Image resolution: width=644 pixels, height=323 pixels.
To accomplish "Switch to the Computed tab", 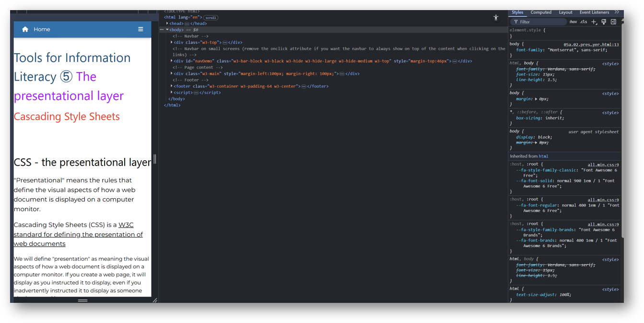I will click(541, 12).
